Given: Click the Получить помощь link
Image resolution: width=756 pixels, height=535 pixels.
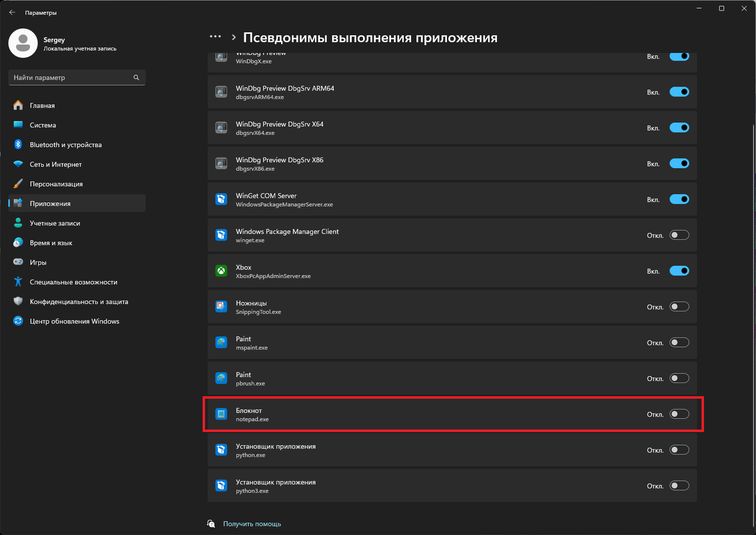Looking at the screenshot, I should click(x=252, y=524).
